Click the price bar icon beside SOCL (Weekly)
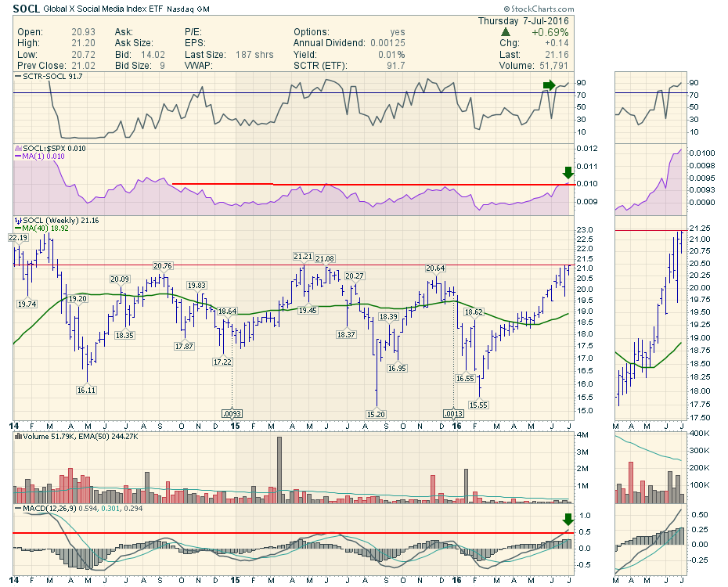The image size is (728, 587). 18,221
